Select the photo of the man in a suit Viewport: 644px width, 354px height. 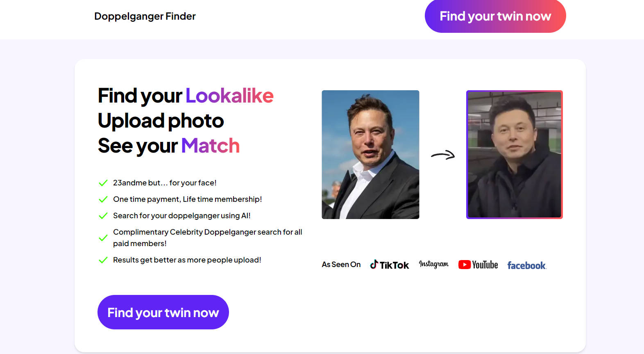click(370, 155)
